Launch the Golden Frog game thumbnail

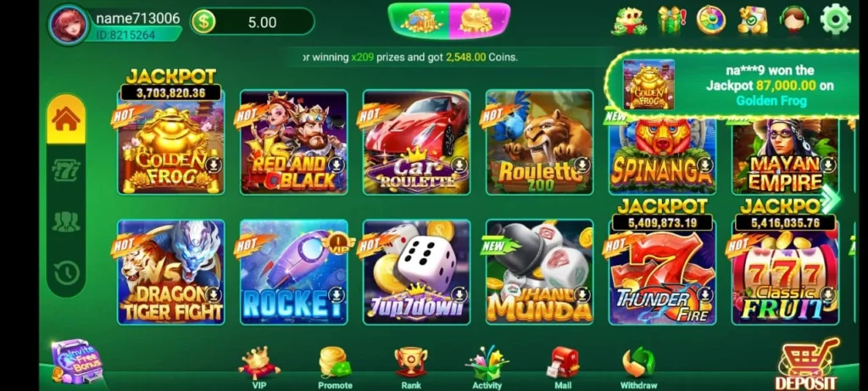pyautogui.click(x=171, y=142)
